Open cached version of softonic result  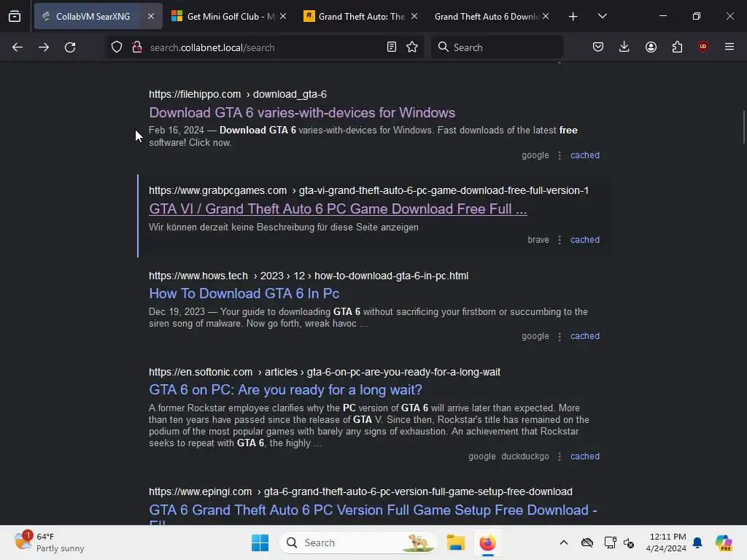[x=584, y=456]
